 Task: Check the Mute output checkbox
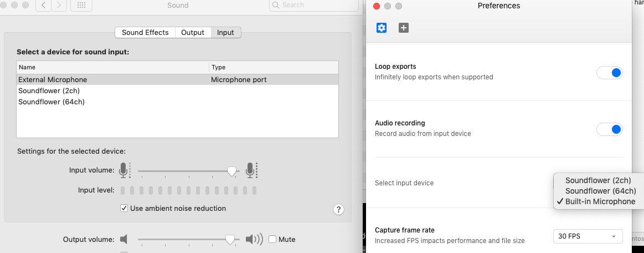[x=272, y=239]
